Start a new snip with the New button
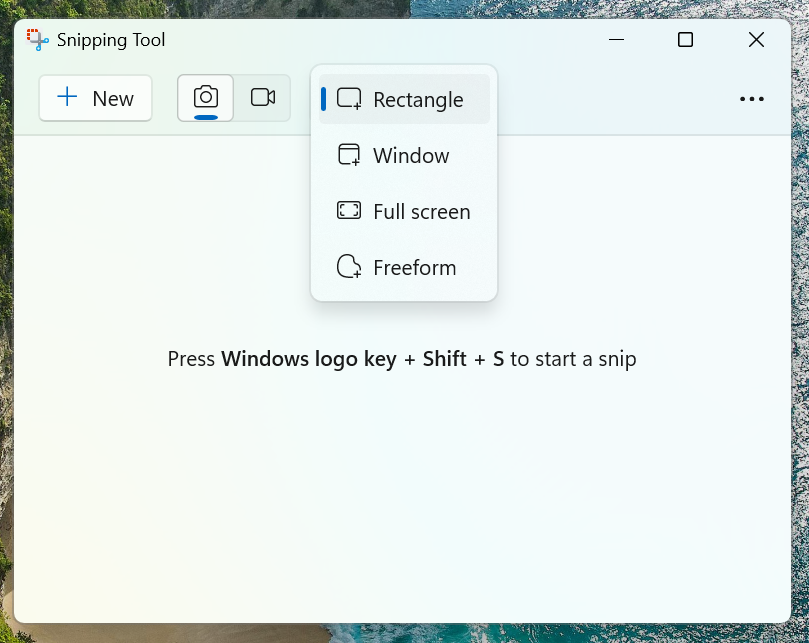Viewport: 809px width, 643px height. [x=96, y=98]
